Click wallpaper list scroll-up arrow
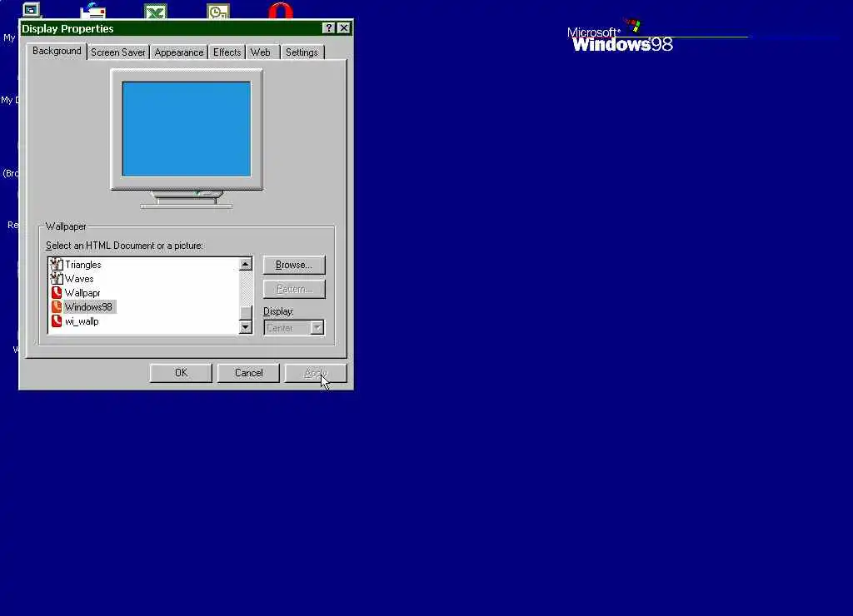853x616 pixels. tap(246, 264)
